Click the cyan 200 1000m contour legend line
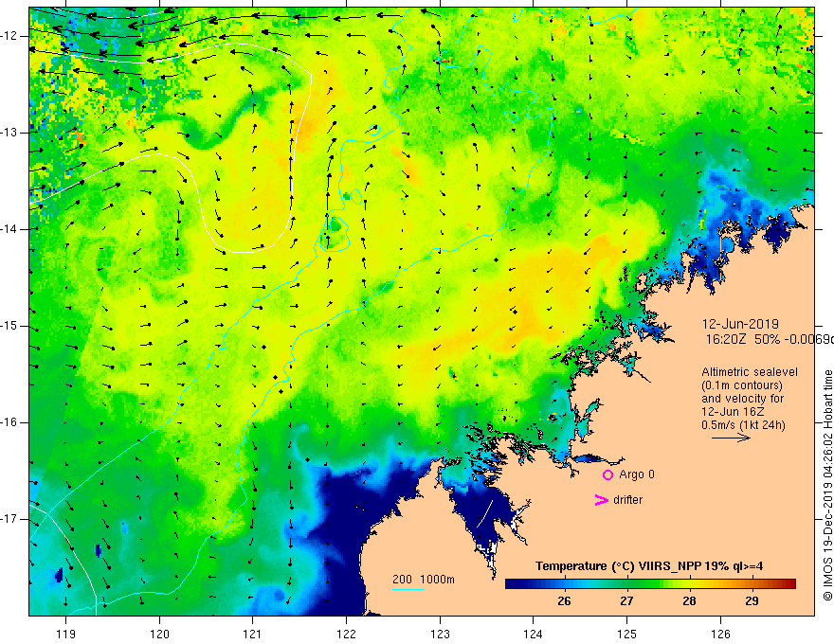 408,589
